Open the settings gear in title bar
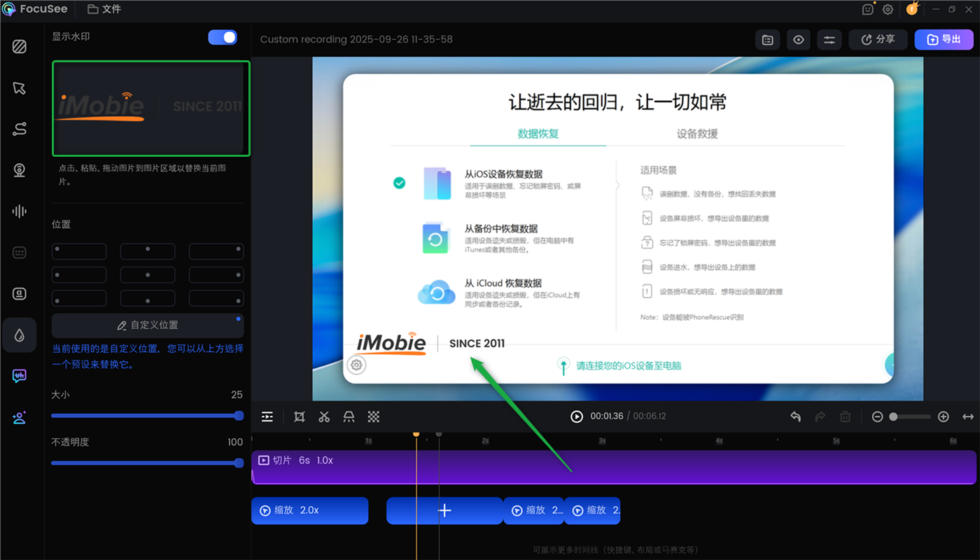 (x=888, y=9)
